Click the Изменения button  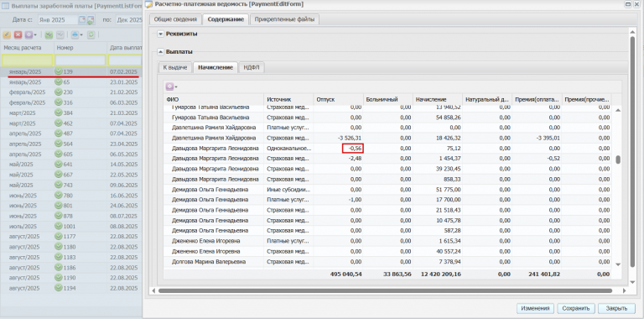535,308
